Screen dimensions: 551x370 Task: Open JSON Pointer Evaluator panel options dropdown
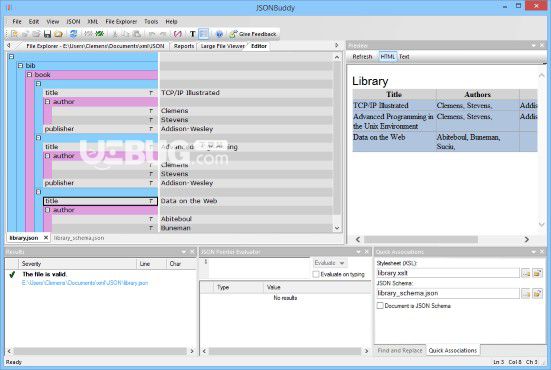click(358, 252)
